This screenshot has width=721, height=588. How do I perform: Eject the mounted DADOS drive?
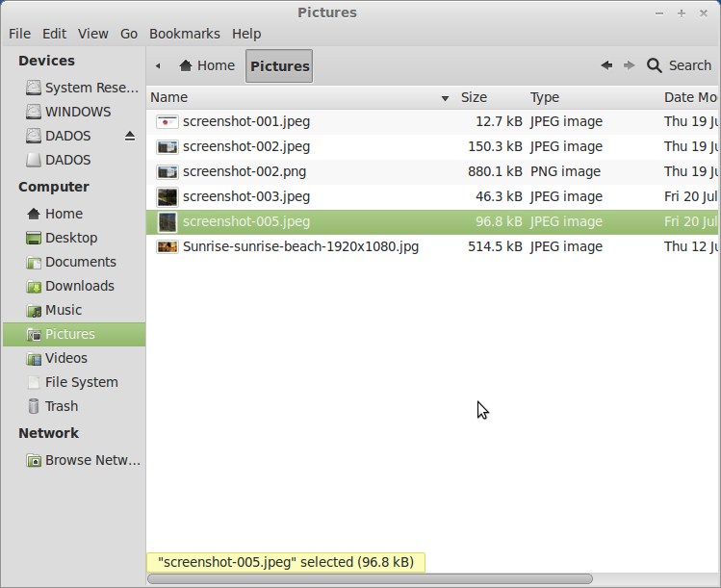pos(130,136)
